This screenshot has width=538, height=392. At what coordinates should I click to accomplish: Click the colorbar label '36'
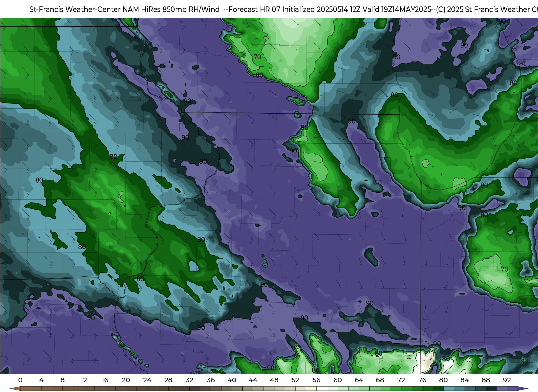coord(211,380)
